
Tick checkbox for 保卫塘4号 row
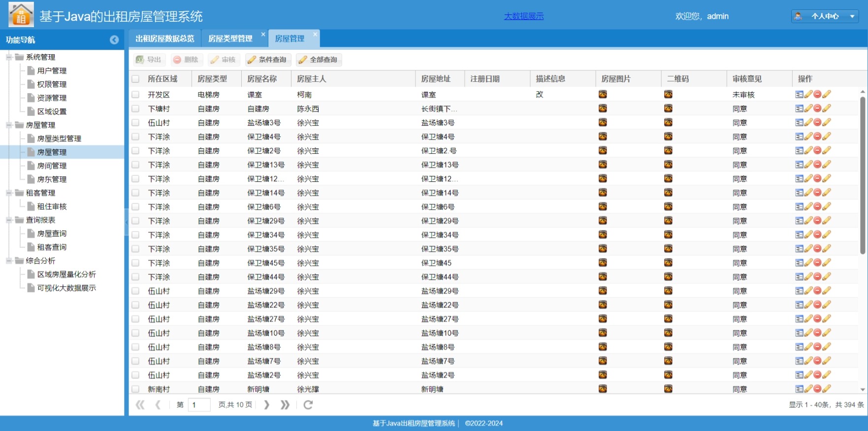pyautogui.click(x=135, y=136)
